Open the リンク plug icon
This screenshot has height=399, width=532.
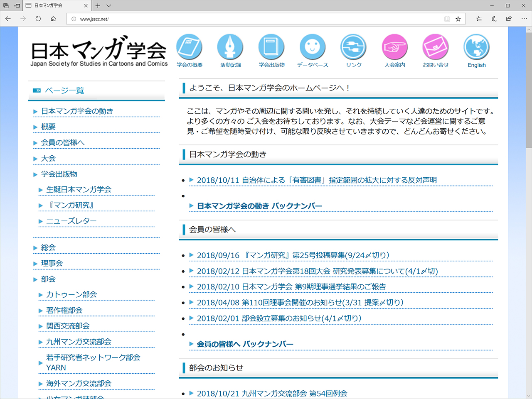point(353,47)
